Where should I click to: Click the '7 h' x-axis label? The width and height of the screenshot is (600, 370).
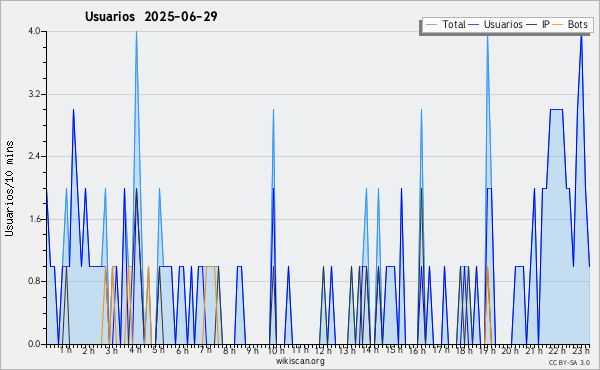205,350
